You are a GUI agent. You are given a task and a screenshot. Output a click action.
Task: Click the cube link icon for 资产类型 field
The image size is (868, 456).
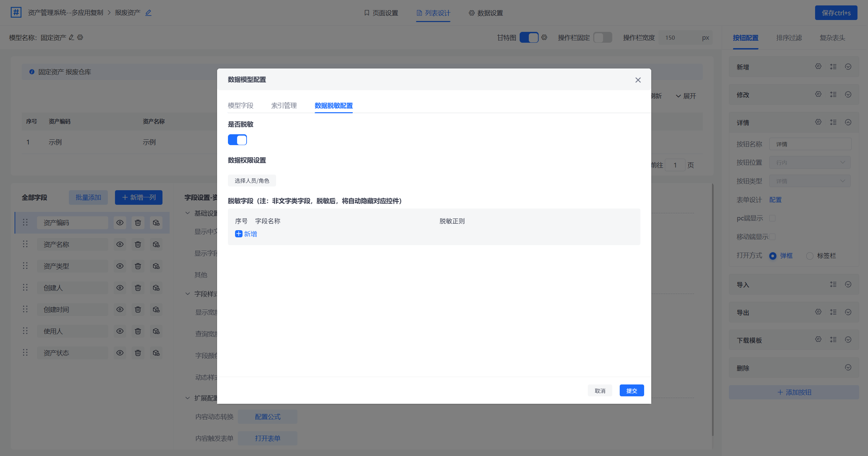pos(156,266)
